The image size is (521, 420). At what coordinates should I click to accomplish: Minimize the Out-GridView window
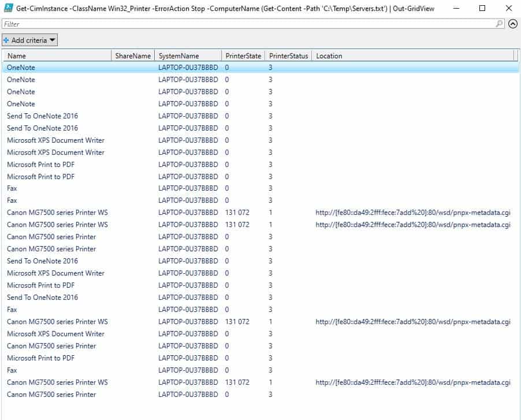tap(456, 8)
